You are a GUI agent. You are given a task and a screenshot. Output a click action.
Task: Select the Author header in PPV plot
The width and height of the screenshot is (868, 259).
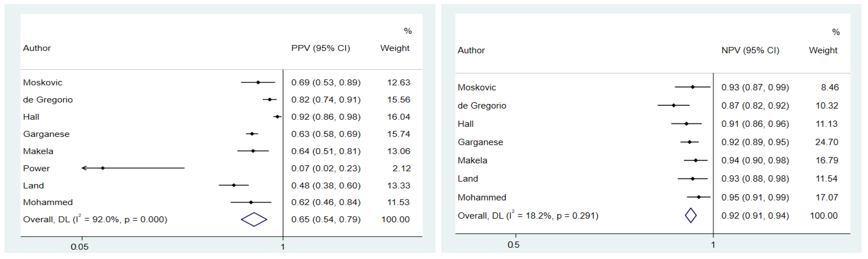tap(37, 48)
